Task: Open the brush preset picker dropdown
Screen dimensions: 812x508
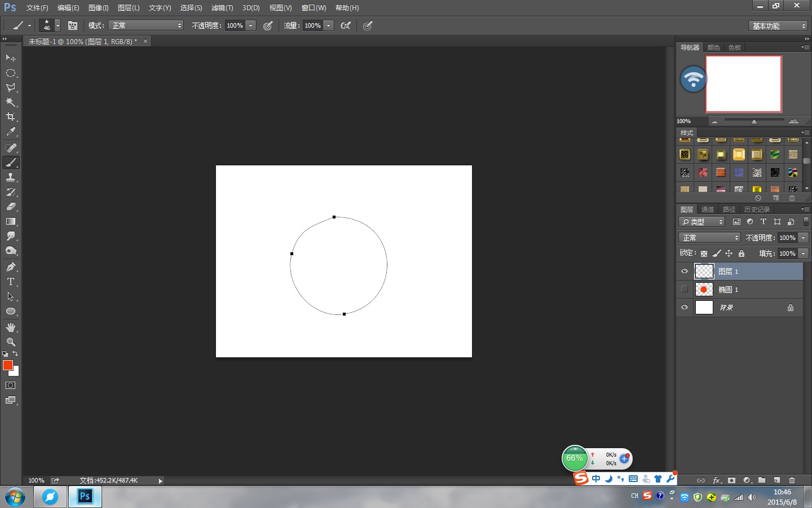Action: (x=58, y=25)
